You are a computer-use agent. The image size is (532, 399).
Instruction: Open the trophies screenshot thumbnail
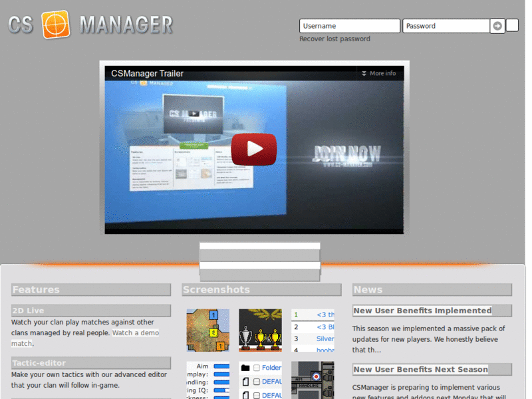(x=260, y=330)
